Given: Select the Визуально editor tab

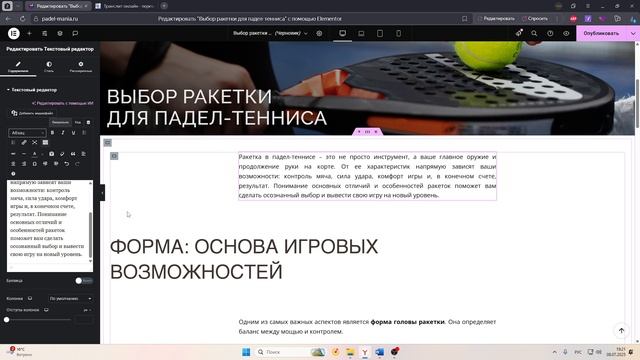Looking at the screenshot, I should [60, 122].
